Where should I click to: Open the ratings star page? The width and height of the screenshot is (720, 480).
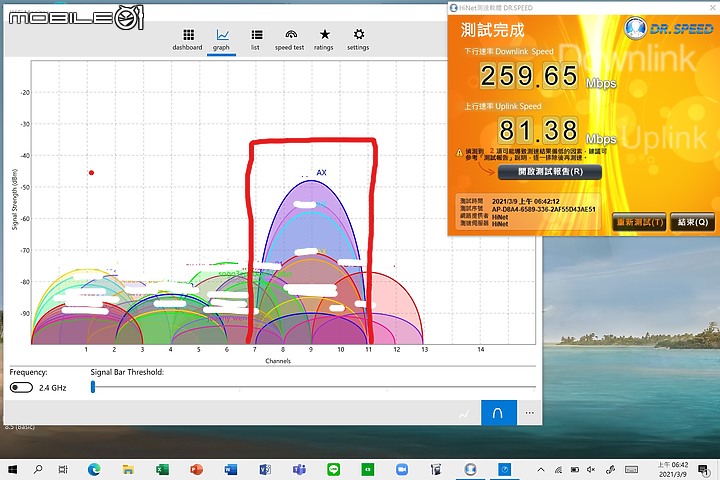(324, 40)
